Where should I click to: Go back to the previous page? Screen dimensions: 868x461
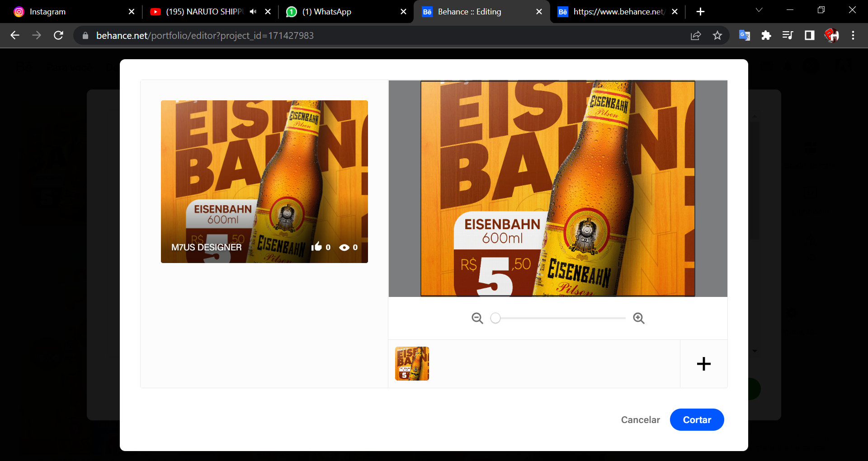coord(15,35)
